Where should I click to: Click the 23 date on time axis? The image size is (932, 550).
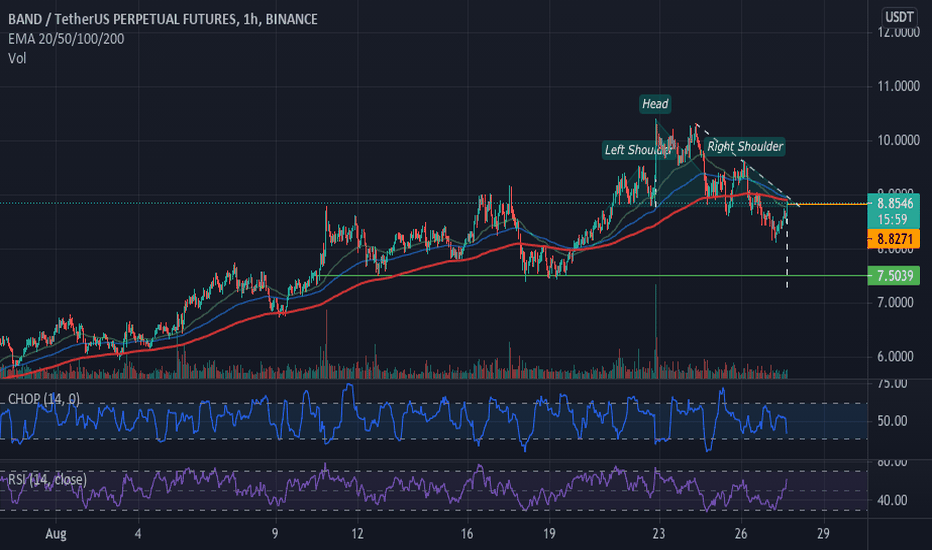point(659,534)
